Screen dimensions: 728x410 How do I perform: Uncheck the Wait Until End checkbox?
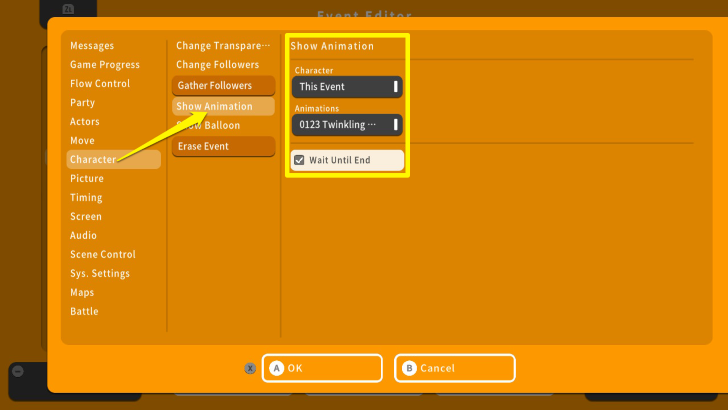click(x=299, y=160)
